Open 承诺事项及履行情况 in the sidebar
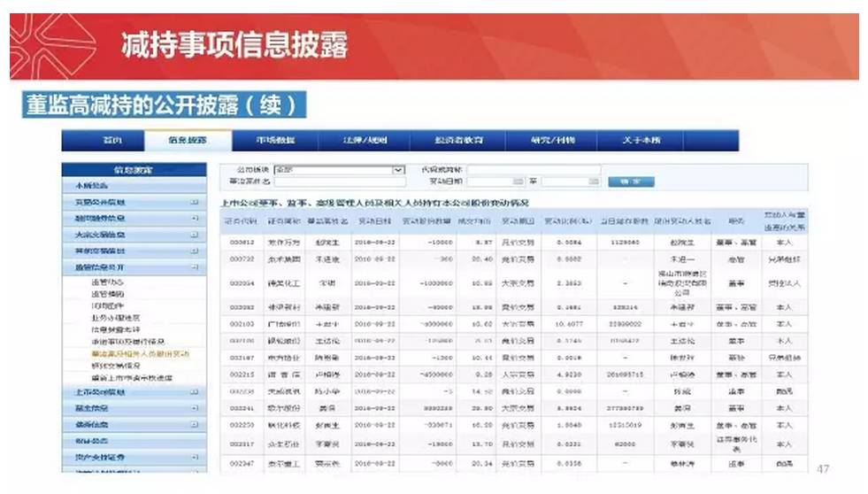 pos(128,342)
